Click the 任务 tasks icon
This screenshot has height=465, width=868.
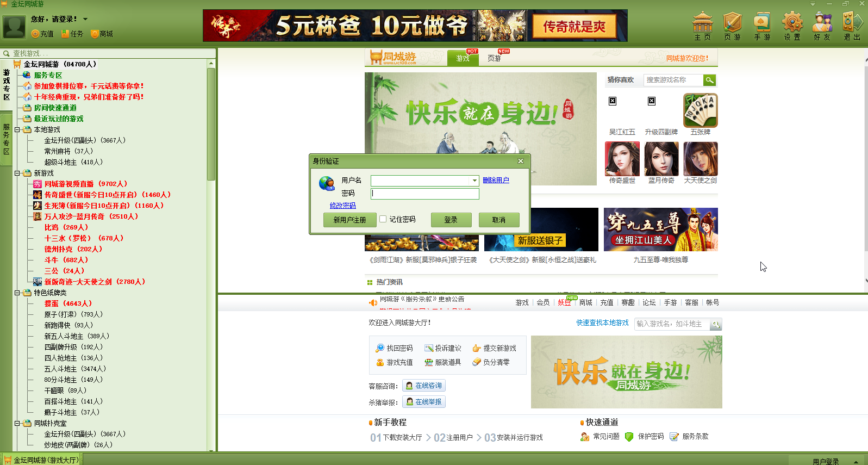click(x=65, y=34)
